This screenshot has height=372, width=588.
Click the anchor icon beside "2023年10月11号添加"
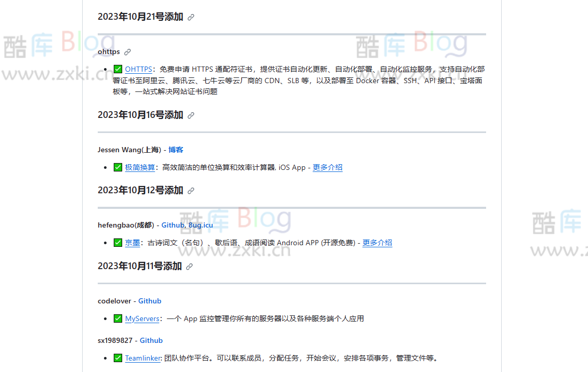coord(189,267)
